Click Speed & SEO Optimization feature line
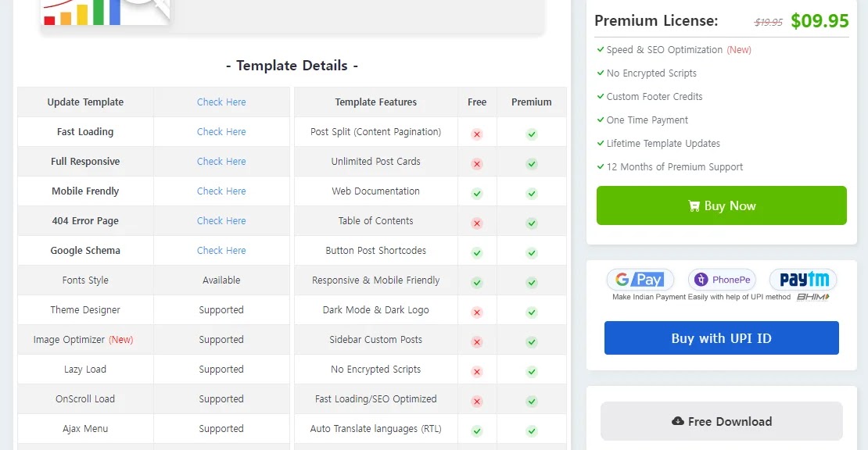The image size is (868, 450). tap(674, 50)
